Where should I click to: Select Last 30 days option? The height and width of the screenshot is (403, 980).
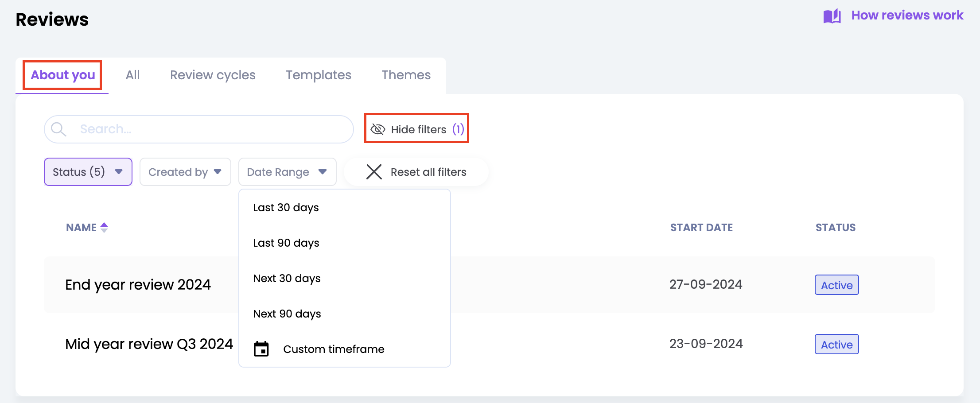click(x=286, y=207)
